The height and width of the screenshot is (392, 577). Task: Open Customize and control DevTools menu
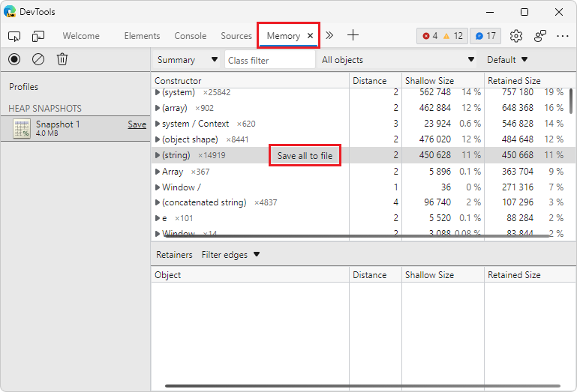(x=563, y=36)
